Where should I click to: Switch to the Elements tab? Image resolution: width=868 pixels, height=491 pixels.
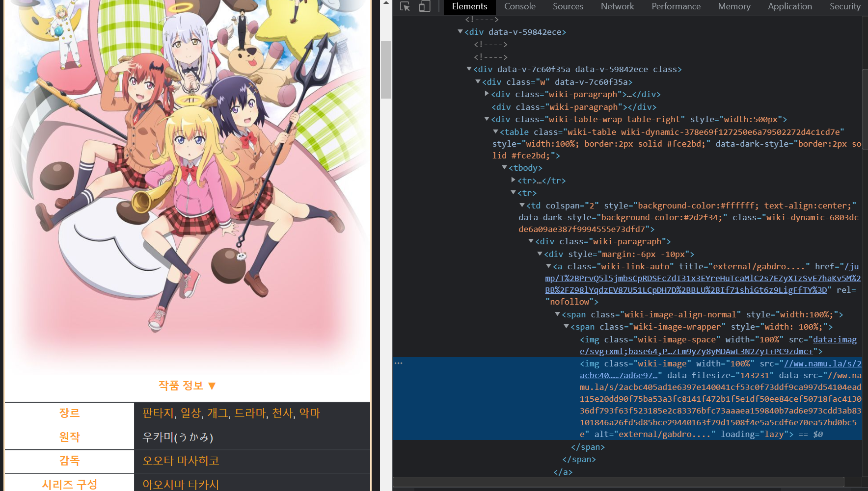click(x=469, y=6)
